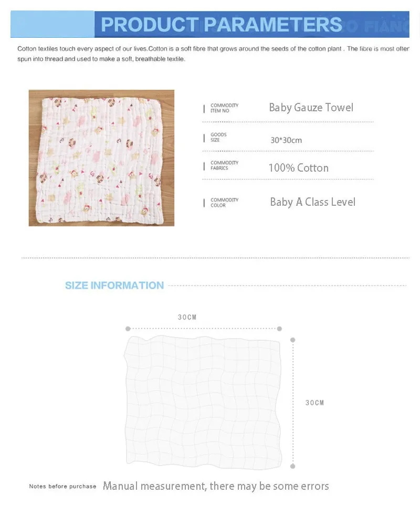Click left endpoint dot of width measurement line
The image size is (420, 505).
pos(128,329)
